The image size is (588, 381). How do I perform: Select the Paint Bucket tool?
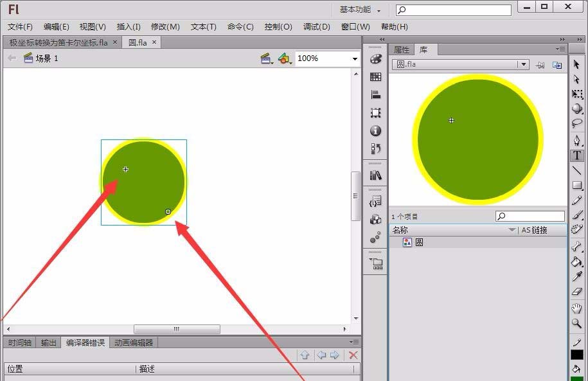tap(577, 261)
